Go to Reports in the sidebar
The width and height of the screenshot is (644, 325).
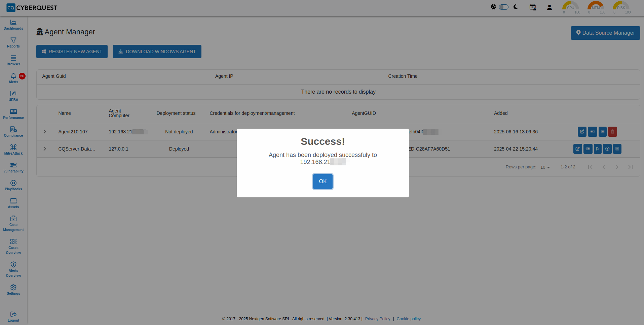pos(13,42)
